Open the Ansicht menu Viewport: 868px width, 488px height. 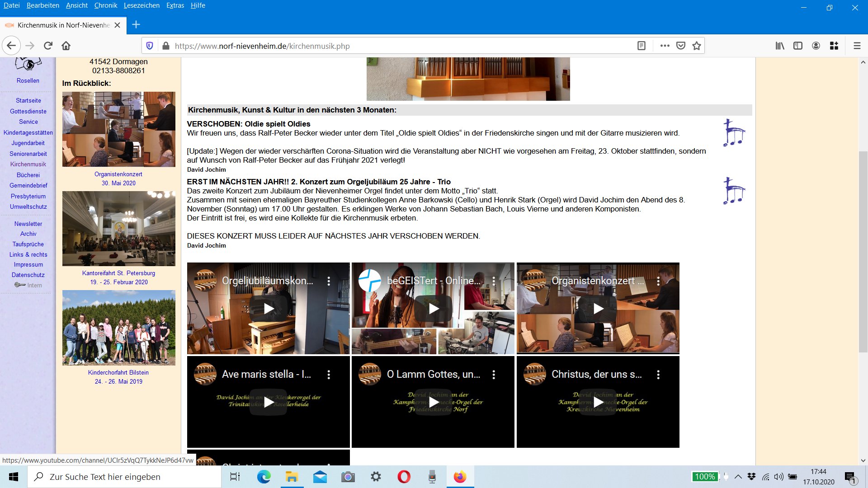pos(77,5)
